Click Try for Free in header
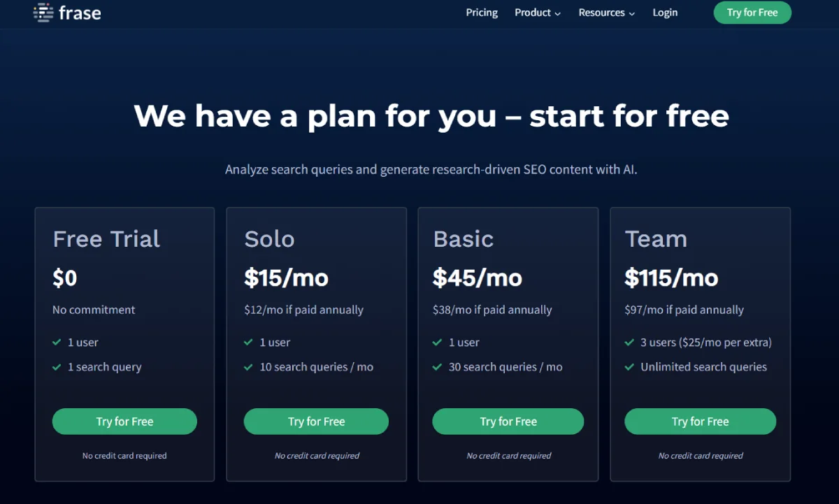 [x=752, y=13]
